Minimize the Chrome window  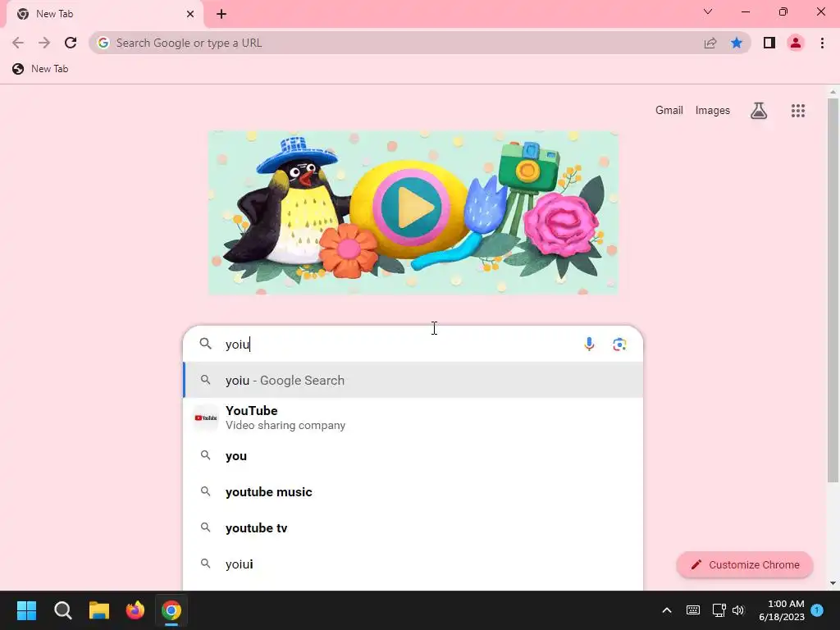point(746,11)
